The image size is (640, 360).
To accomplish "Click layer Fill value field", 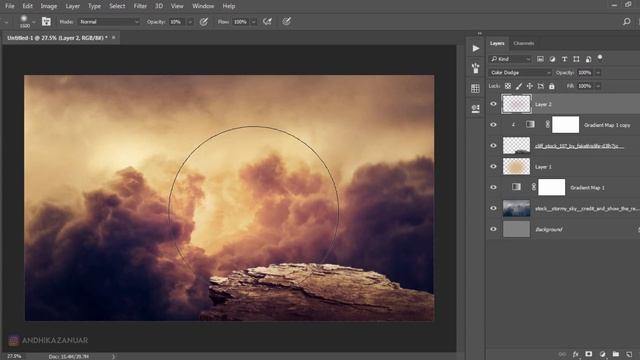I will pos(585,86).
